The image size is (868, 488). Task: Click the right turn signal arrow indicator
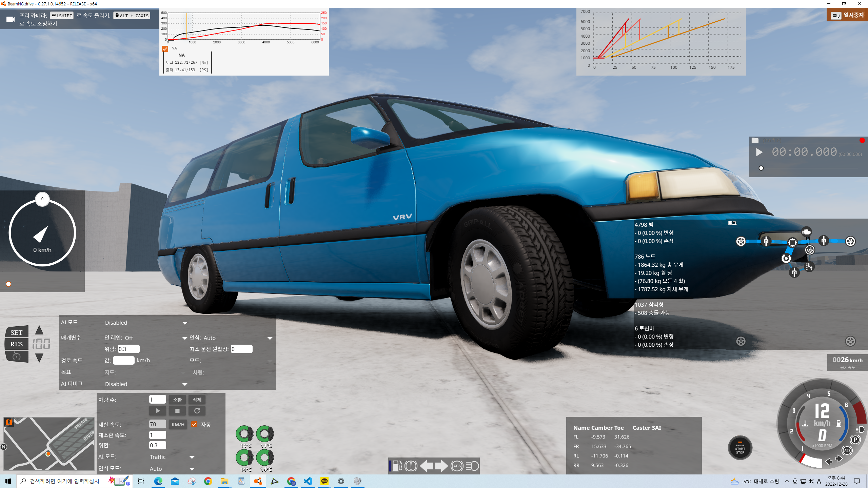click(441, 466)
